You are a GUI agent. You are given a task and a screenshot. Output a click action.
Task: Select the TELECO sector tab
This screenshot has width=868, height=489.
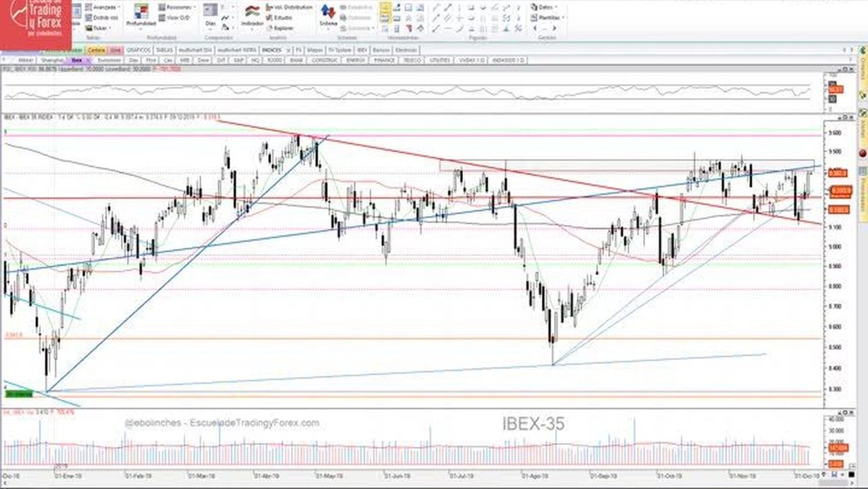[x=413, y=60]
